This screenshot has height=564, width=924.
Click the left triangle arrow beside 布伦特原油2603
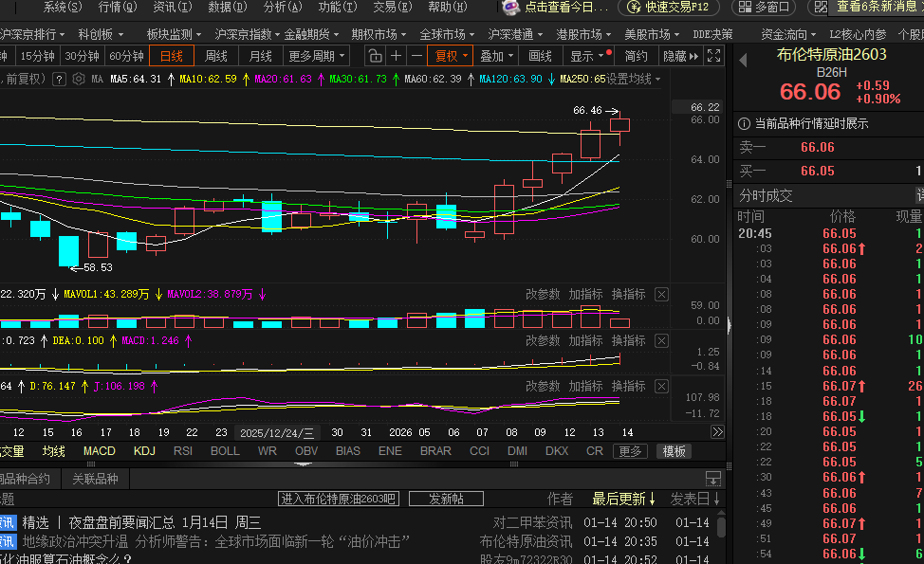click(743, 60)
